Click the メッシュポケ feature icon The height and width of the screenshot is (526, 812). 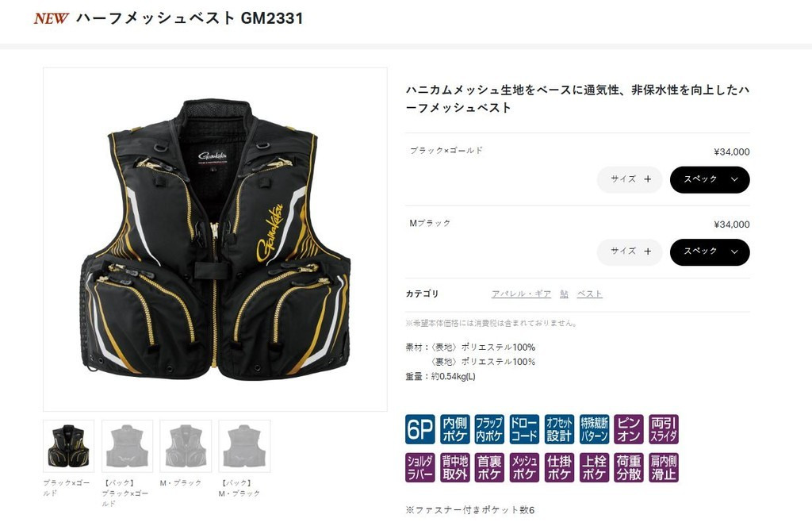point(524,467)
